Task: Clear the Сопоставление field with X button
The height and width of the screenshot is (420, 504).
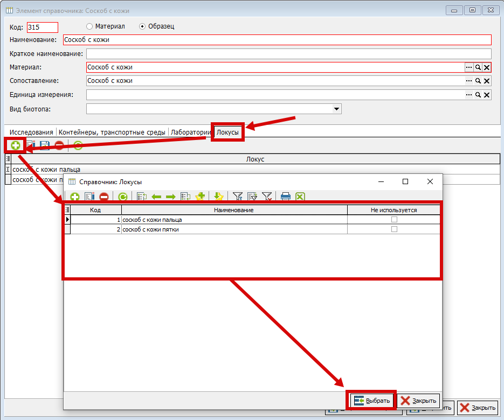Action: pyautogui.click(x=487, y=81)
